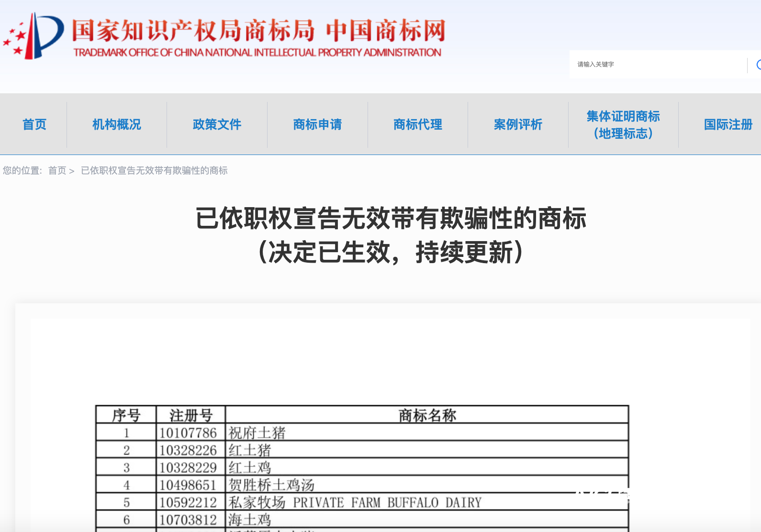Click subtitle （决定已生效，持续更新）
This screenshot has height=532, width=761.
click(x=391, y=252)
